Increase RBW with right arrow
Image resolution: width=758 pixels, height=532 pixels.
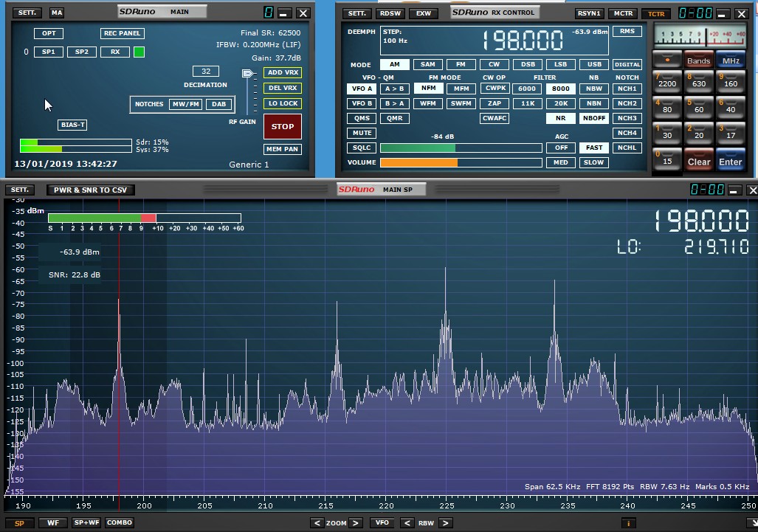click(x=445, y=523)
